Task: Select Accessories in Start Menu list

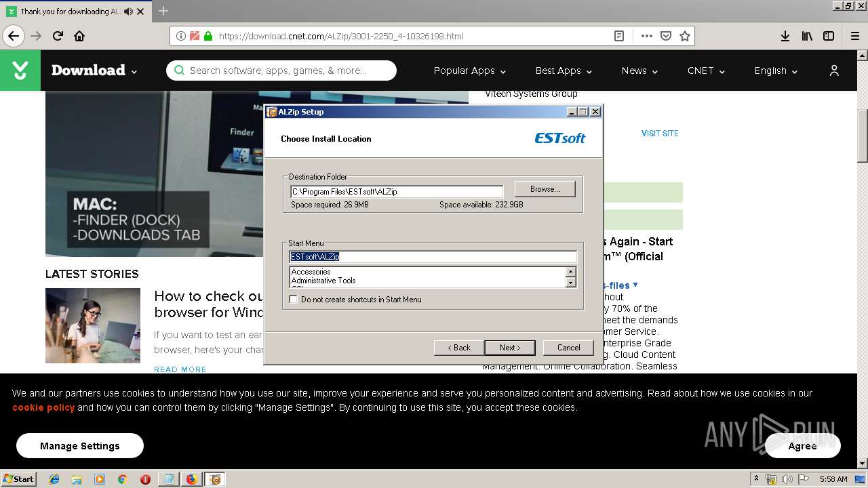Action: 311,272
